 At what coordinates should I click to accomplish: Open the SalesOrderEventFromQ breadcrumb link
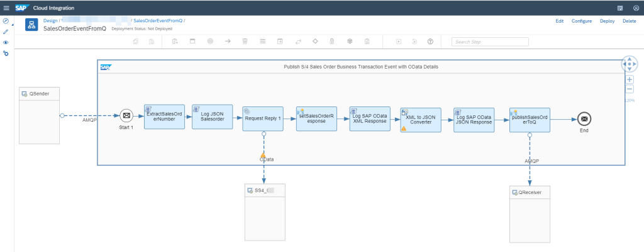158,21
